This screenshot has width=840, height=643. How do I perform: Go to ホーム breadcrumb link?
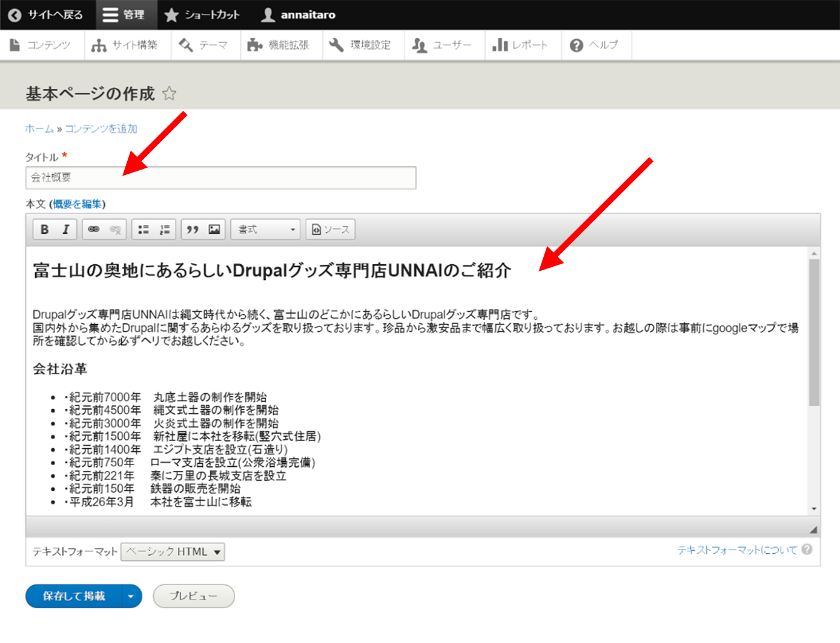point(39,129)
